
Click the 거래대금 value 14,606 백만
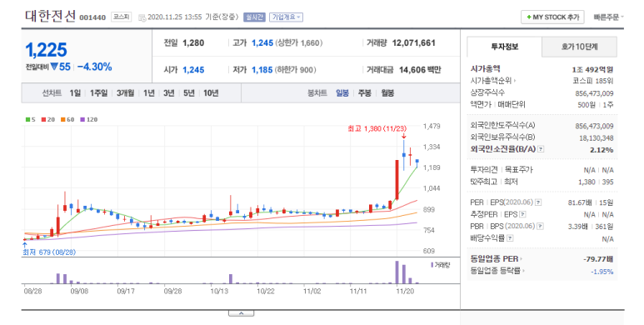(420, 70)
